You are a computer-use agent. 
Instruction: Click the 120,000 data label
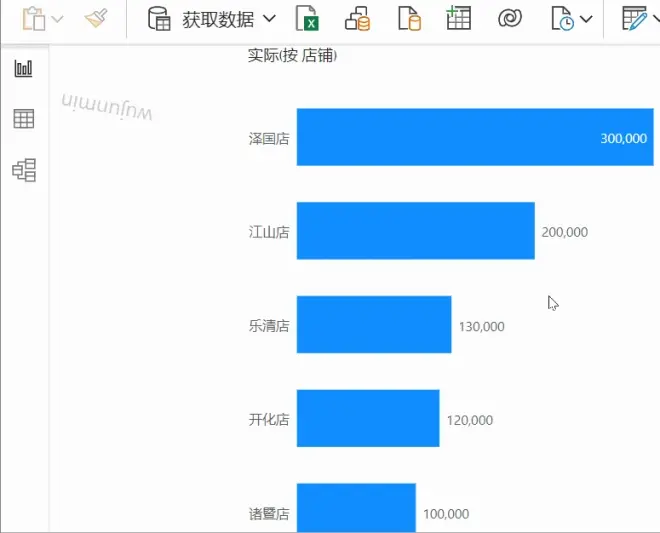(x=470, y=420)
